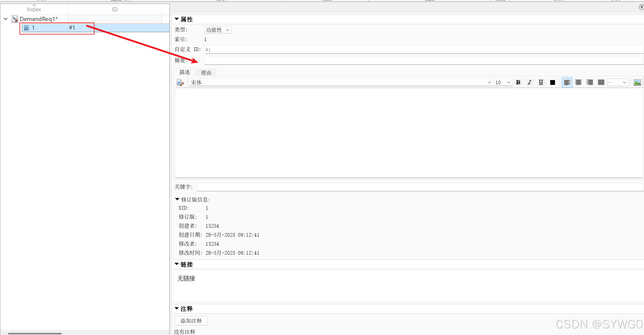
Task: Toggle underline formatting
Action: point(541,82)
